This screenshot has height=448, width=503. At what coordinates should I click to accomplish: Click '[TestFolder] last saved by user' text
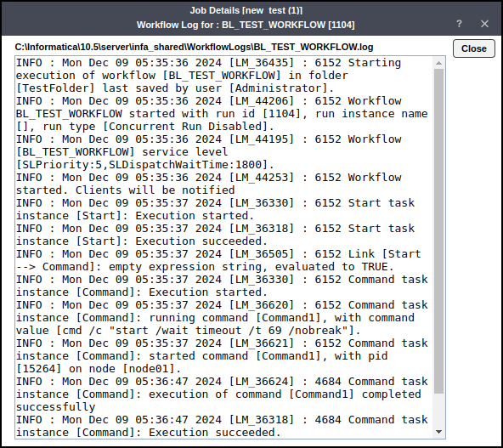(119, 88)
